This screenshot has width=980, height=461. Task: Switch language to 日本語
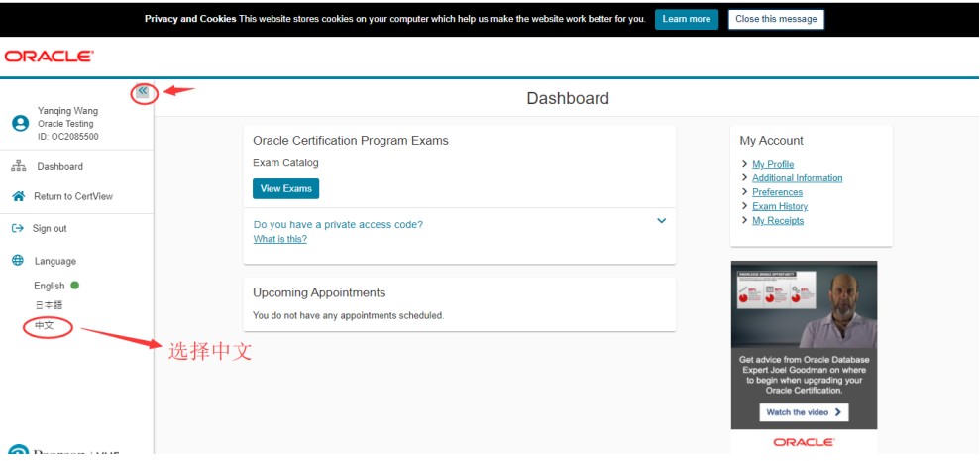[49, 305]
